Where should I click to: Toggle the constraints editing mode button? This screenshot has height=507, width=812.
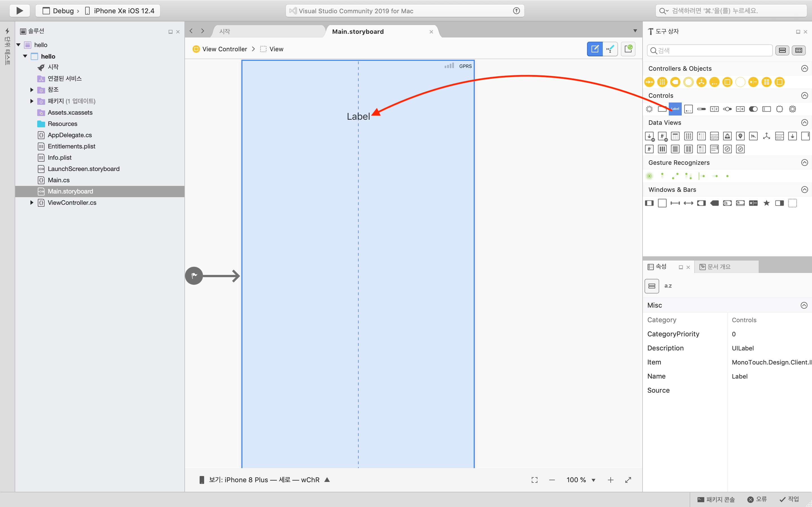[x=610, y=49]
